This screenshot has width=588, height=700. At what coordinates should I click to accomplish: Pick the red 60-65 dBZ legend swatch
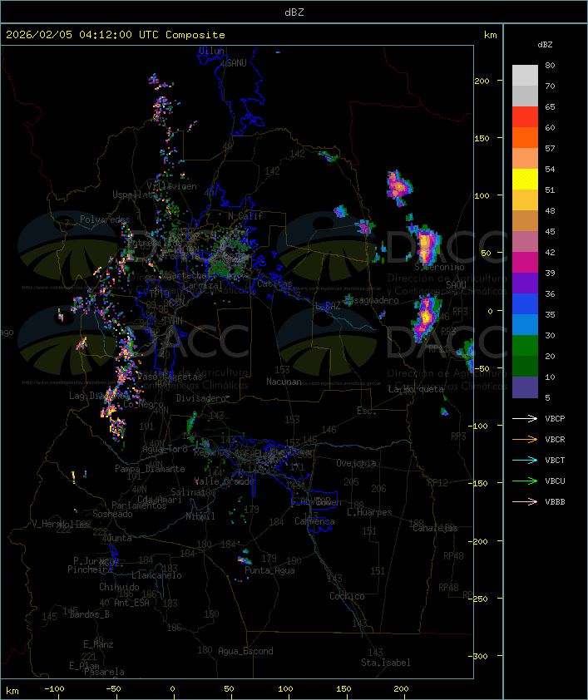(x=525, y=117)
